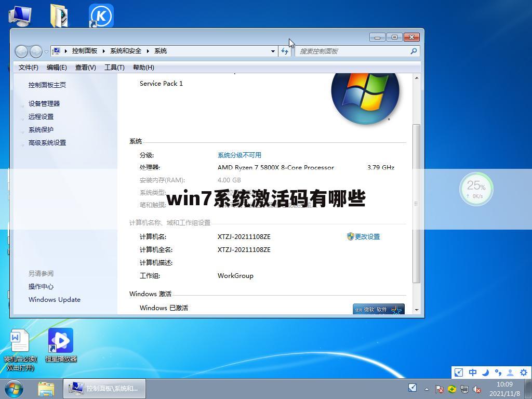The height and width of the screenshot is (399, 532).
Task: Click the scrollbar down arrow
Action: pyautogui.click(x=417, y=310)
